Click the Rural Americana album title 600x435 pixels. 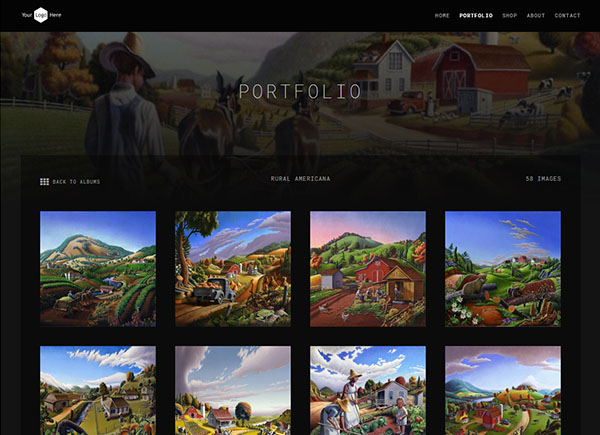tap(300, 179)
